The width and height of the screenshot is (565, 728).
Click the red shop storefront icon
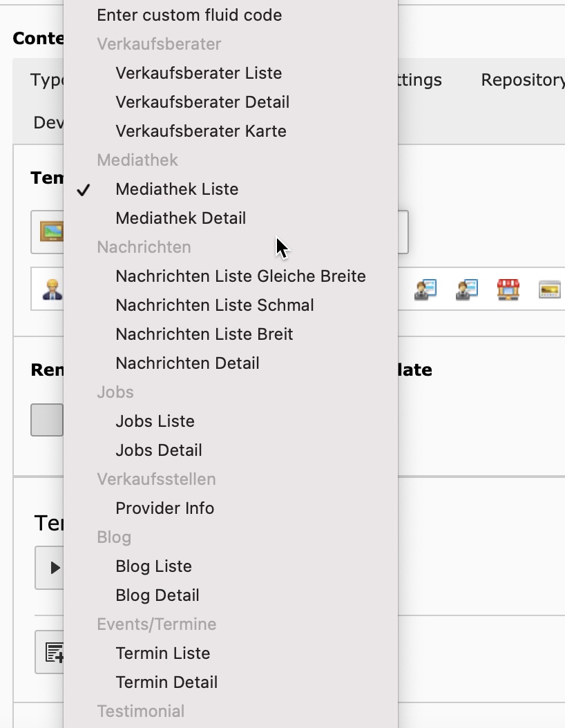pos(508,289)
